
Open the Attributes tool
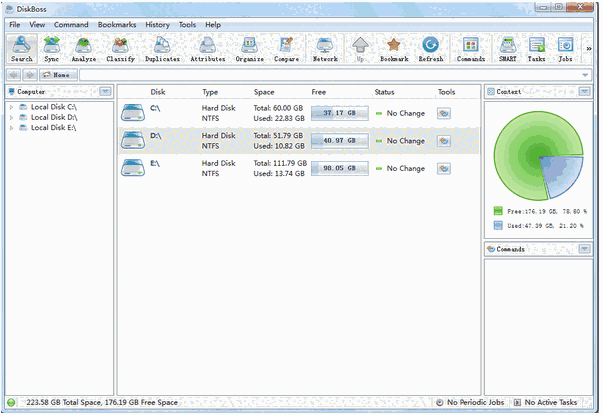(x=208, y=48)
